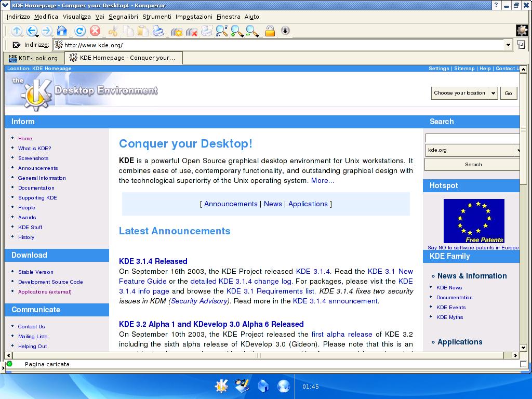
Task: Open the 'Stable Version' download link
Action: pos(36,272)
